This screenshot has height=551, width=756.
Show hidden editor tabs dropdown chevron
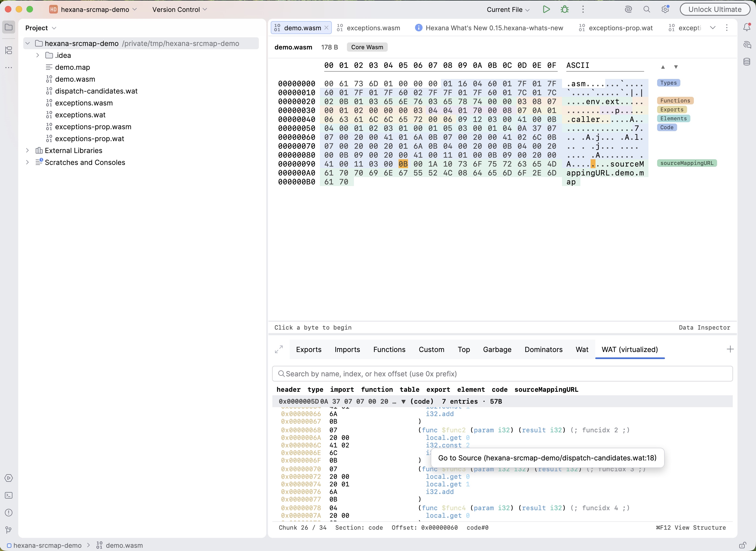[x=713, y=28]
